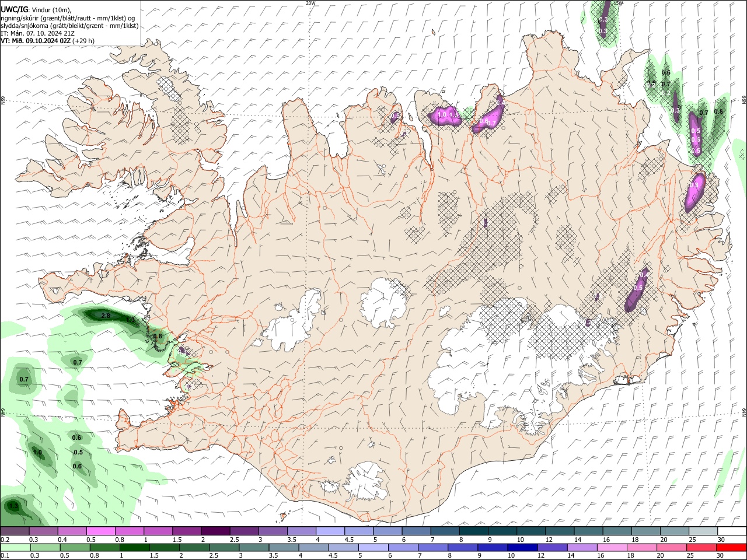Click the '0.2' label on the upper scale

click(x=5, y=540)
